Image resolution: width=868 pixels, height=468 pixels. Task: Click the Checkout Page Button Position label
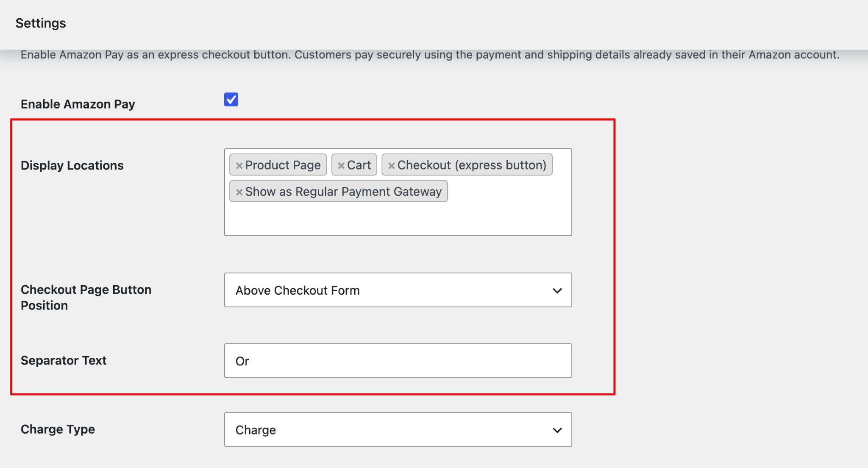click(86, 297)
